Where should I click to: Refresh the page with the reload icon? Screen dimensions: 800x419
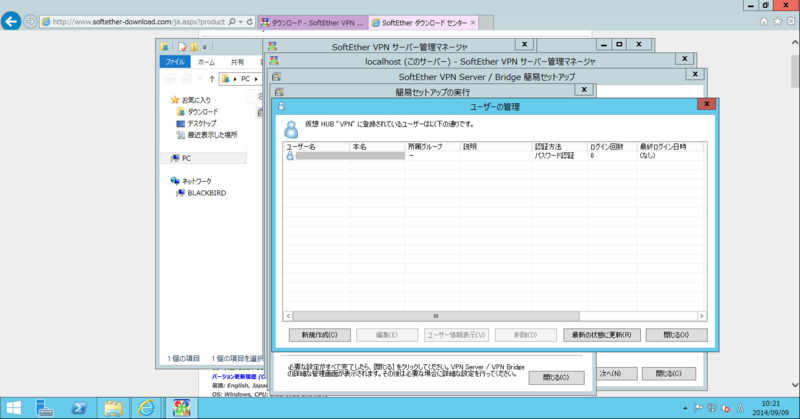pos(249,22)
